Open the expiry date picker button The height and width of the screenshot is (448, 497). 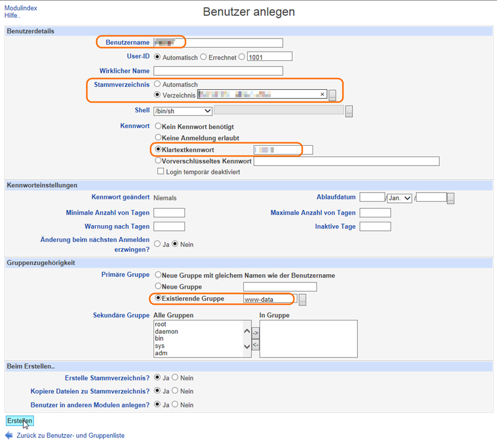tap(451, 198)
